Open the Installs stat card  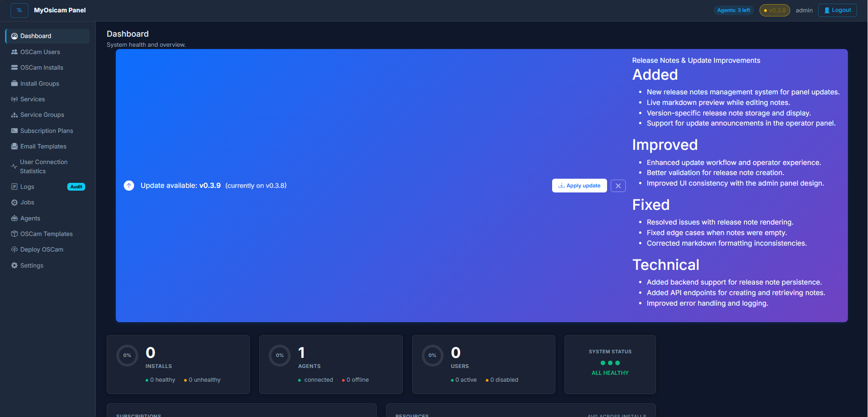coord(178,364)
